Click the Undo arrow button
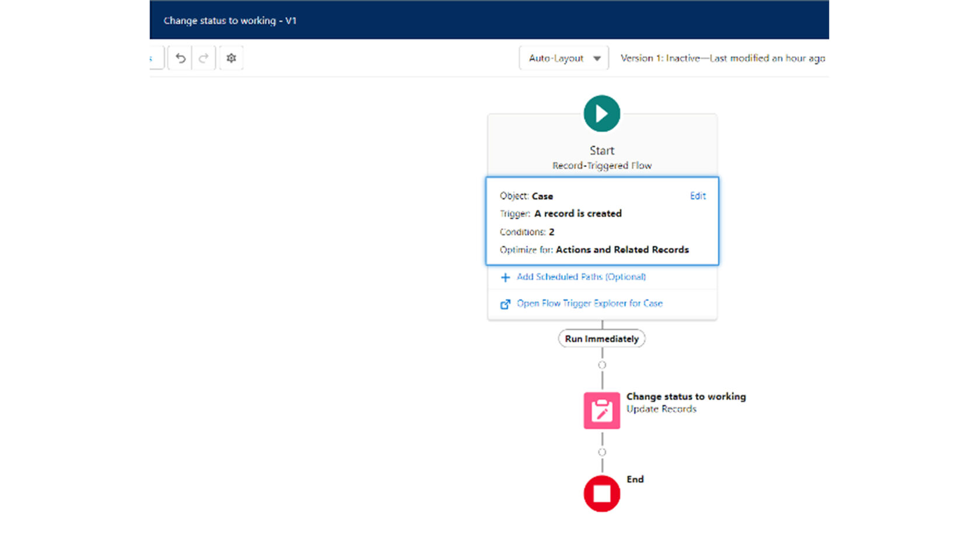The height and width of the screenshot is (538, 980). (x=180, y=58)
